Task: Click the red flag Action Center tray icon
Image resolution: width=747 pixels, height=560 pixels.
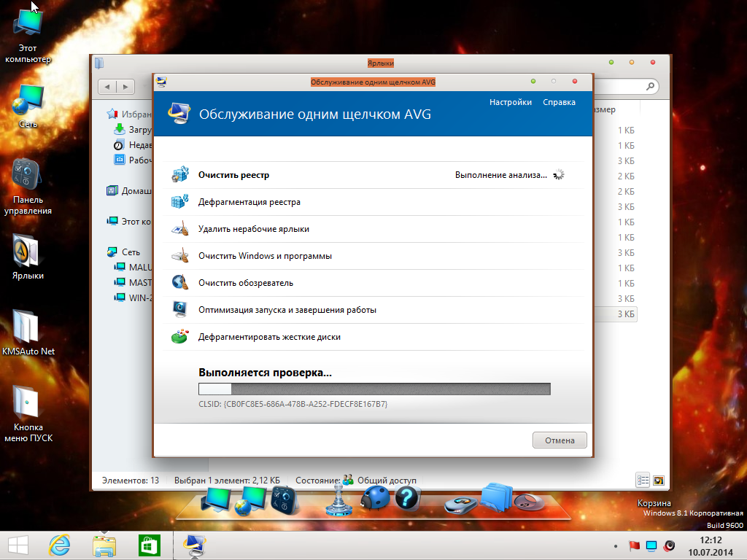Action: 634,545
